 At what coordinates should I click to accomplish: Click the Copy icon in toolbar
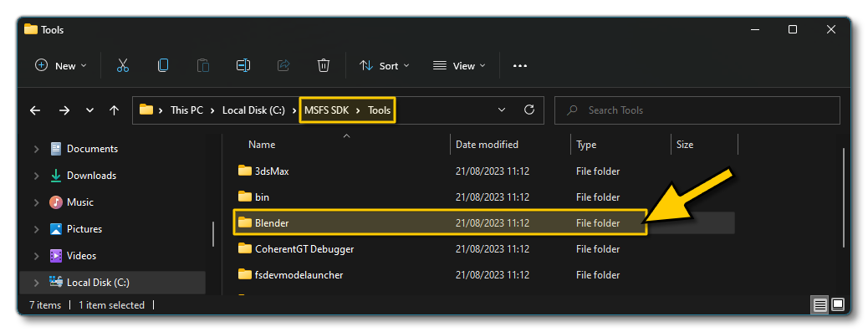tap(163, 65)
